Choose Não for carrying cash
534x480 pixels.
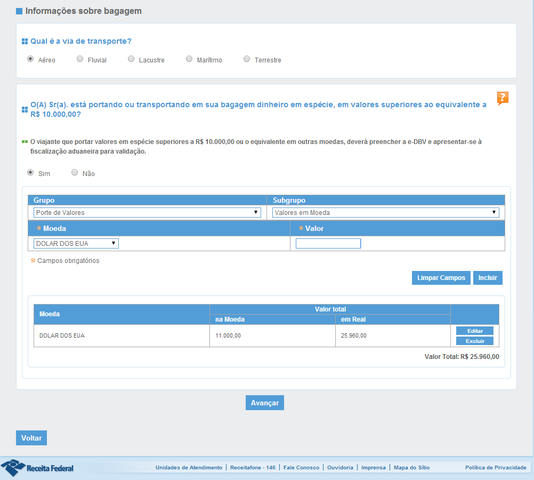(x=74, y=172)
